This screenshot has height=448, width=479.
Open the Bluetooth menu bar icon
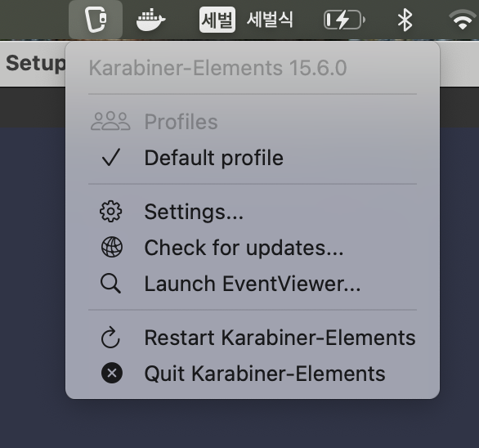pyautogui.click(x=405, y=20)
